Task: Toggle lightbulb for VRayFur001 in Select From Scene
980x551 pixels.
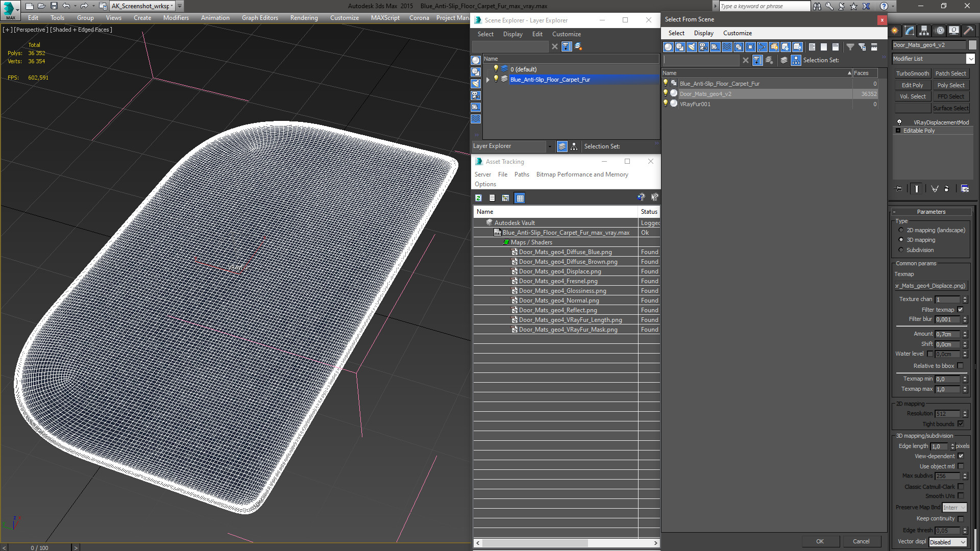Action: pyautogui.click(x=665, y=104)
